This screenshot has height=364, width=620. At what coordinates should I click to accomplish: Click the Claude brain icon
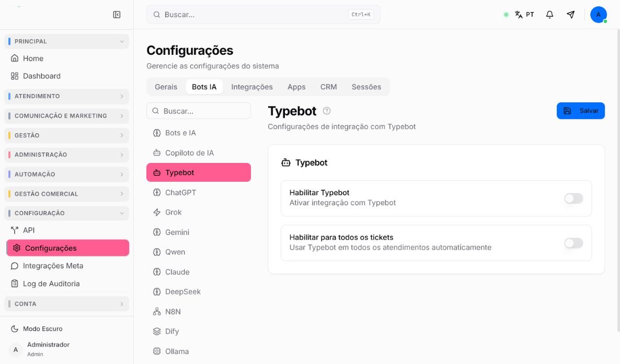(x=157, y=272)
